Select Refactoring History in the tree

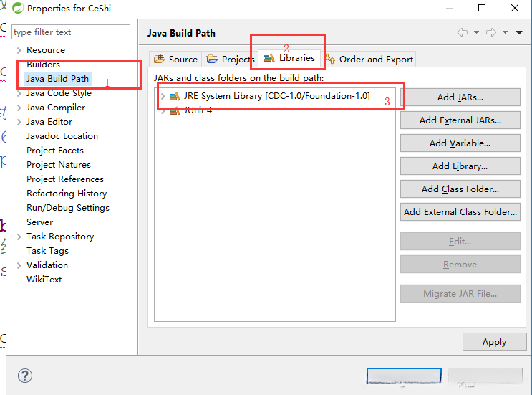click(x=67, y=194)
